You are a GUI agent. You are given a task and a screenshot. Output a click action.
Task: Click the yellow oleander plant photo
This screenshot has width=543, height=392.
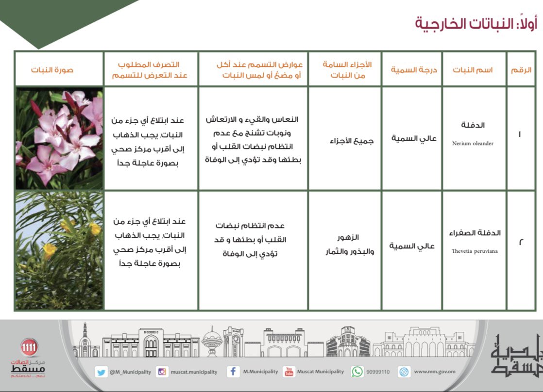tap(59, 250)
